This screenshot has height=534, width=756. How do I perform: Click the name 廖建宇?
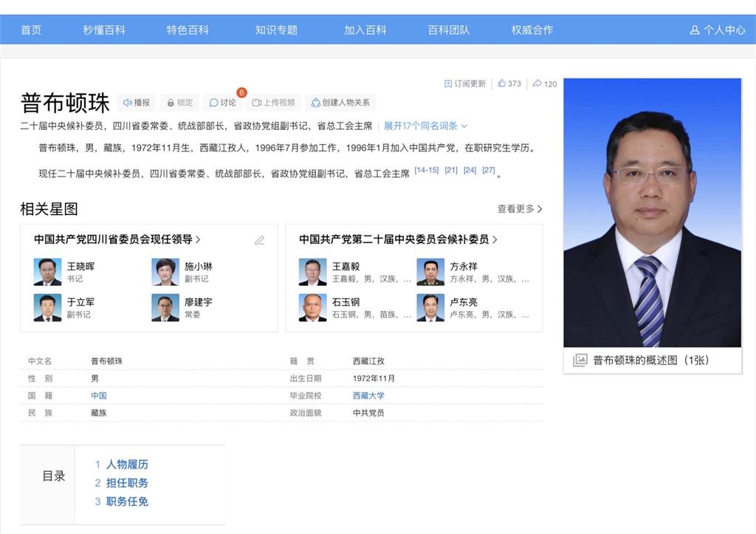199,302
